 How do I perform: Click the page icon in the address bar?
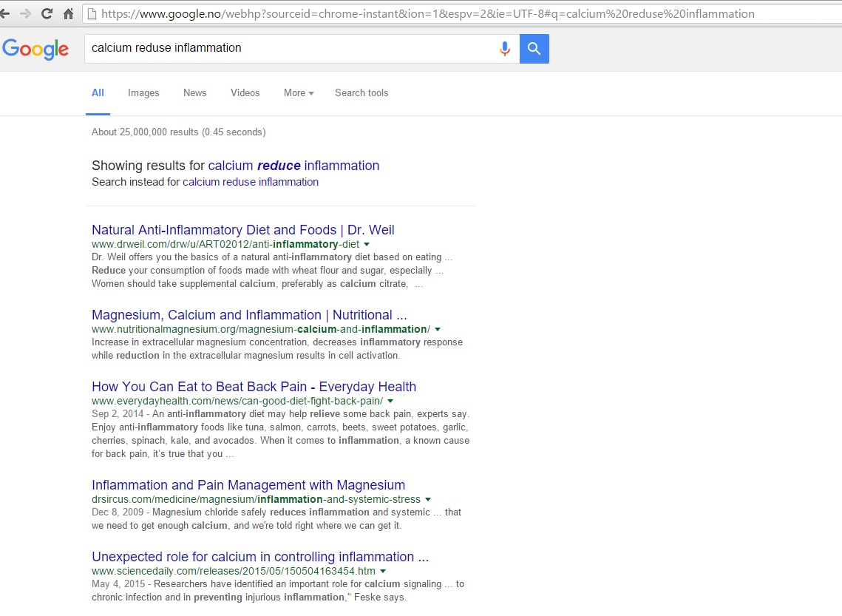(x=92, y=14)
